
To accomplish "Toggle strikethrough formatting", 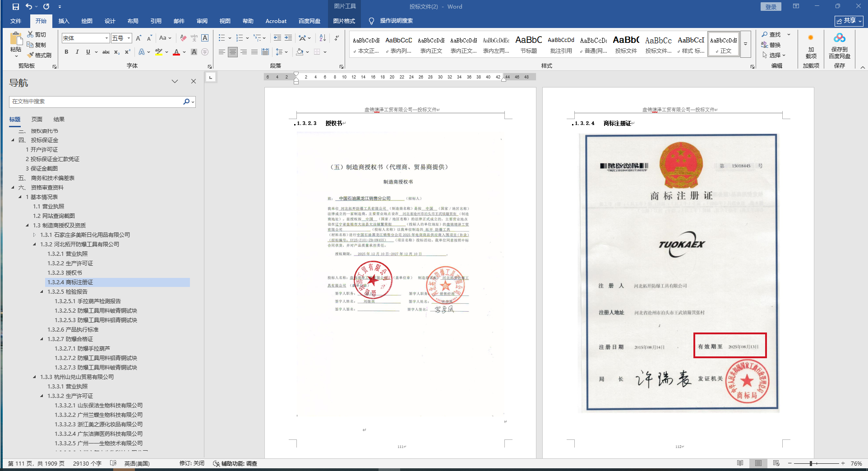I will click(106, 52).
